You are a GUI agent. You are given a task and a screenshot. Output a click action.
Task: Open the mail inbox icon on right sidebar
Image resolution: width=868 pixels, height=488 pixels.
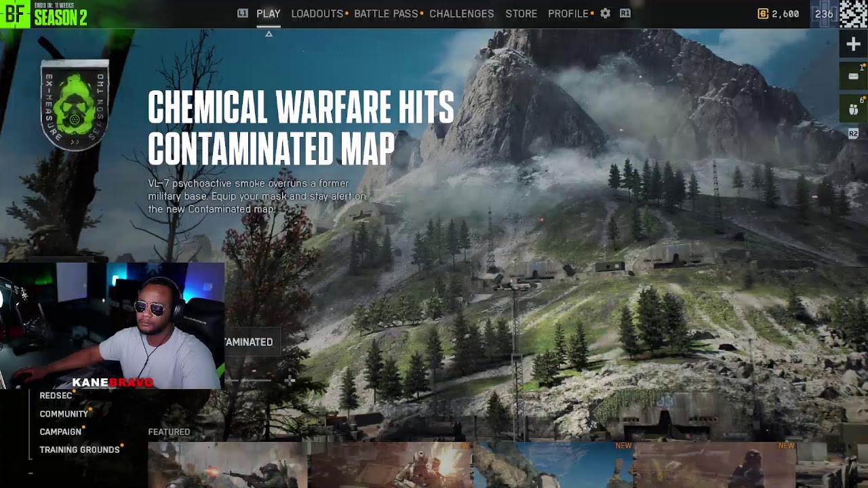pyautogui.click(x=853, y=77)
